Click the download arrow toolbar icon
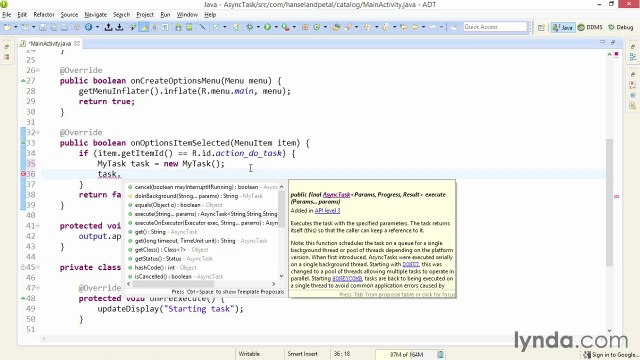This screenshot has width=640, height=360. pos(119,27)
